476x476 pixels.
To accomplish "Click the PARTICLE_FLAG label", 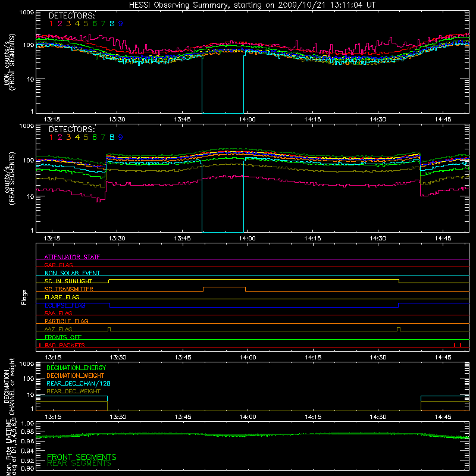I will [67, 321].
